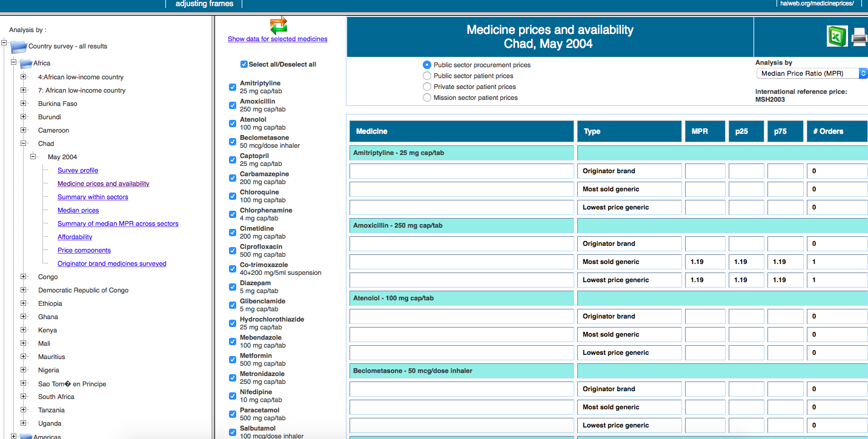Open the Summary within sectors link
This screenshot has width=868, height=439.
point(93,197)
